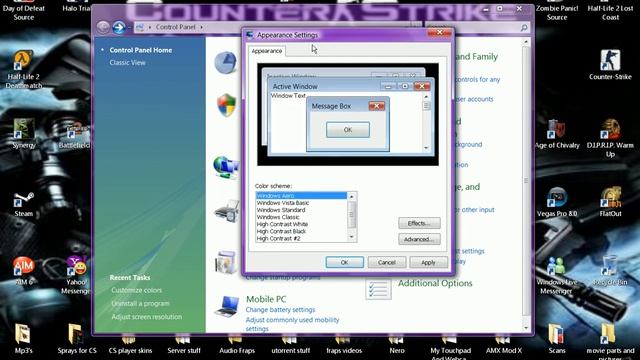Click the Security shield icon in Control Panel
Viewport: 640px width, 360px height.
(226, 105)
